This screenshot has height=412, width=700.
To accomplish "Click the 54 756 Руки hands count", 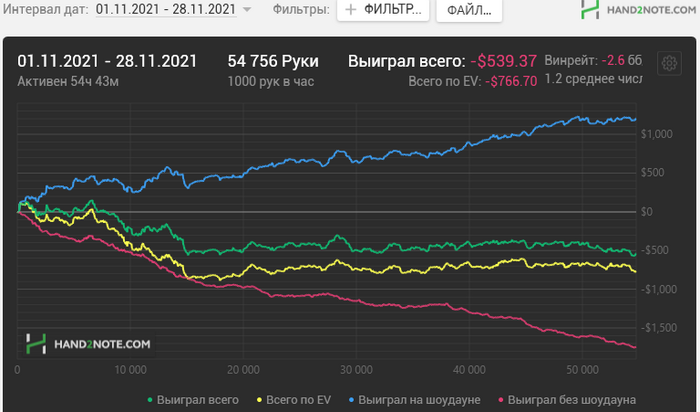I will tap(273, 61).
